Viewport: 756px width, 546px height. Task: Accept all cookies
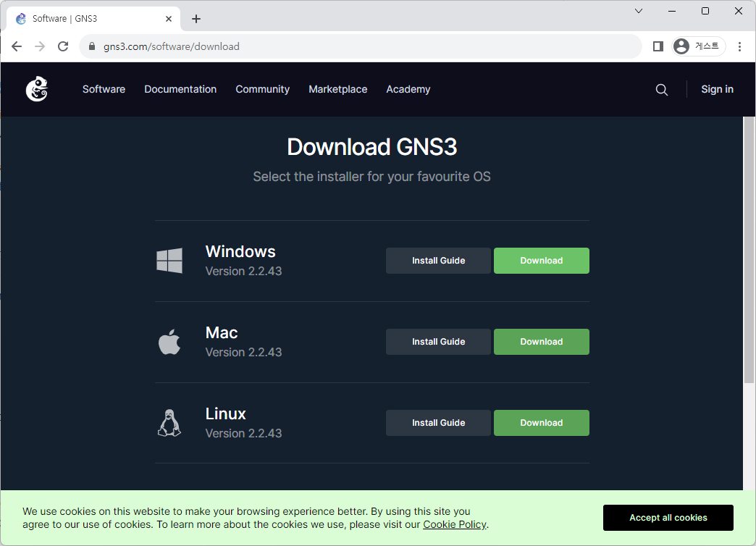(x=668, y=518)
